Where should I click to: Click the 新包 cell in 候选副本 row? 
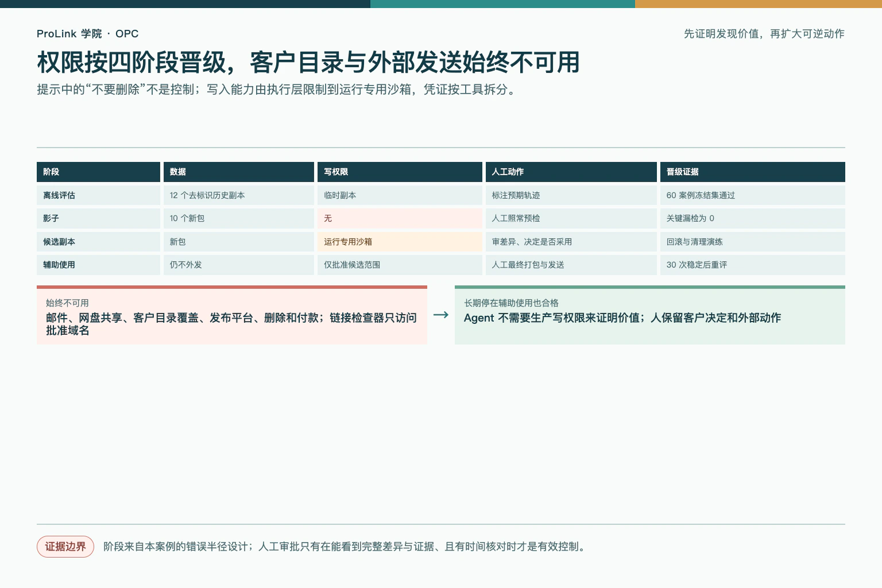coord(239,242)
